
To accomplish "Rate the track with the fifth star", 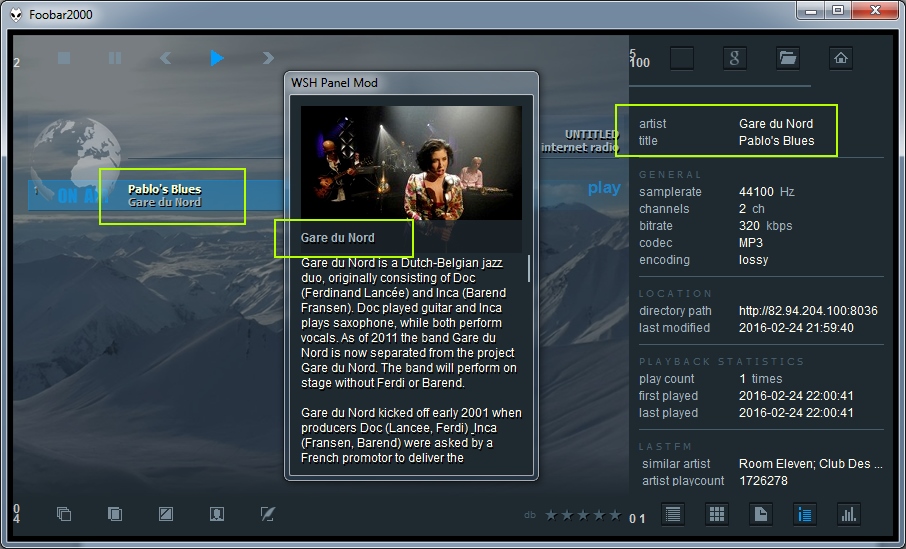I will point(615,514).
